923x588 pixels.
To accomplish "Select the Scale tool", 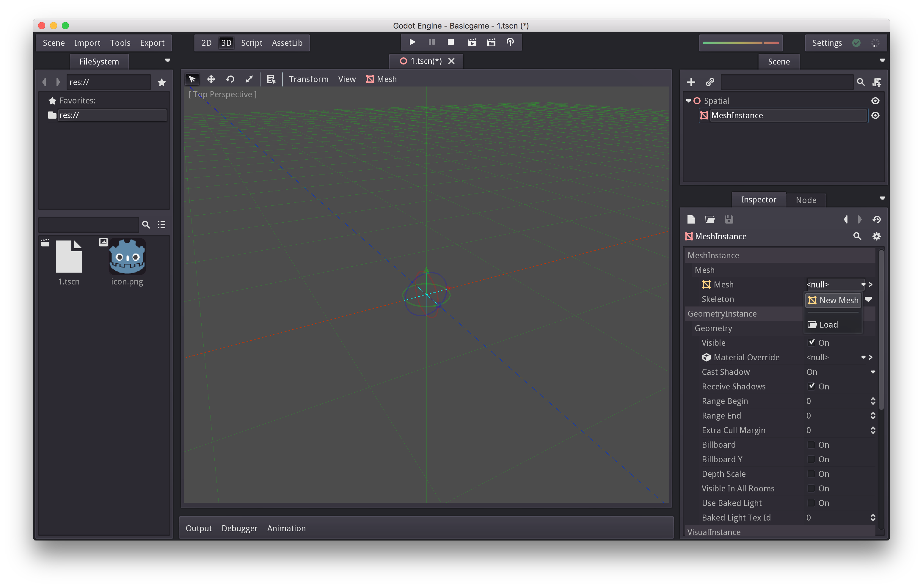I will pyautogui.click(x=249, y=79).
